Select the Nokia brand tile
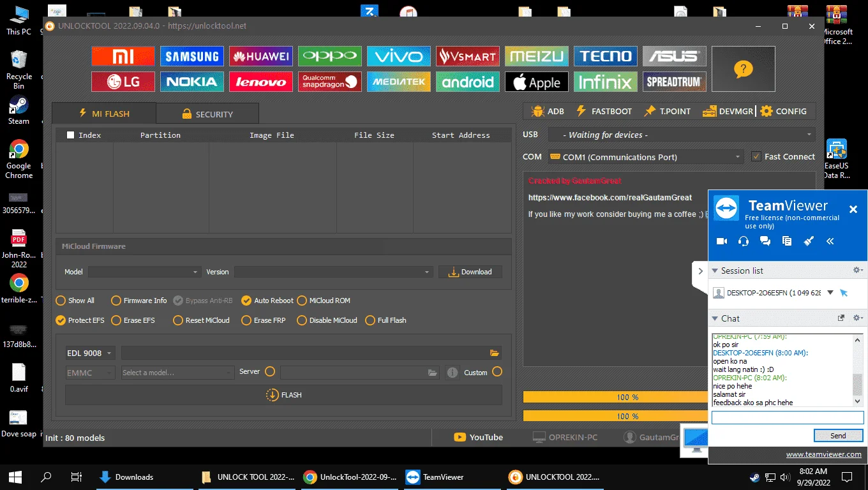 (x=191, y=82)
